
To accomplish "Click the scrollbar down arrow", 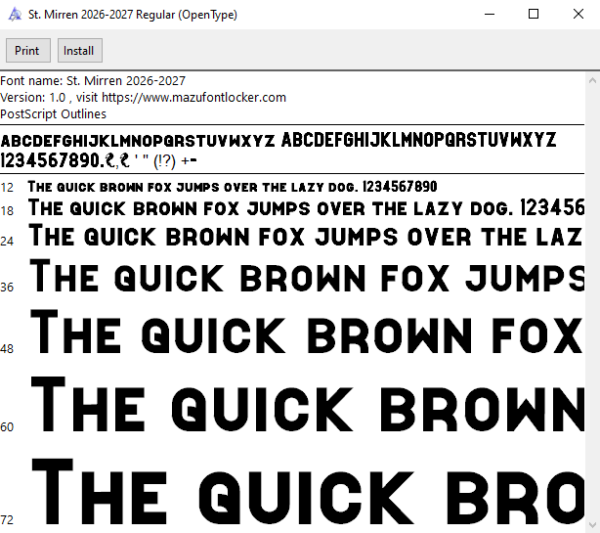I will point(592,525).
